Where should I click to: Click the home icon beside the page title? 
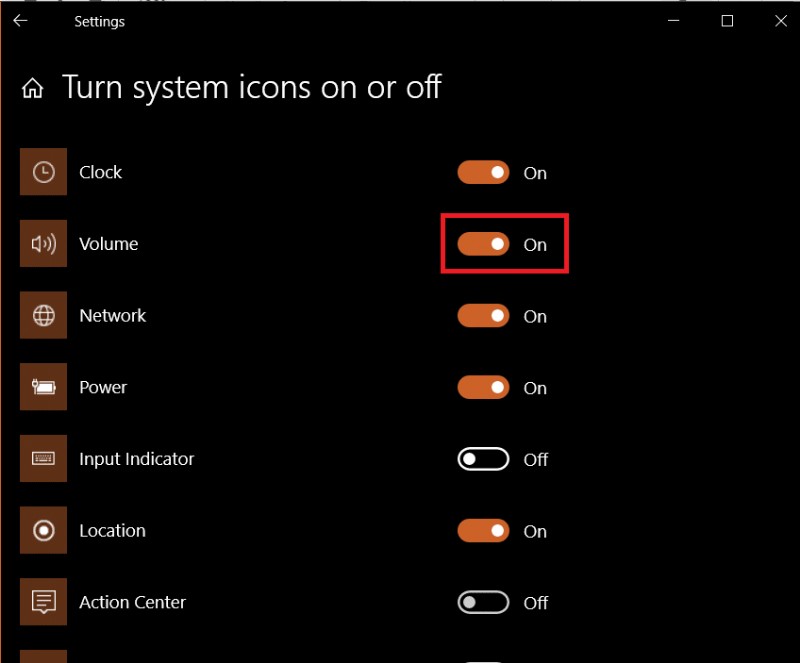click(32, 87)
